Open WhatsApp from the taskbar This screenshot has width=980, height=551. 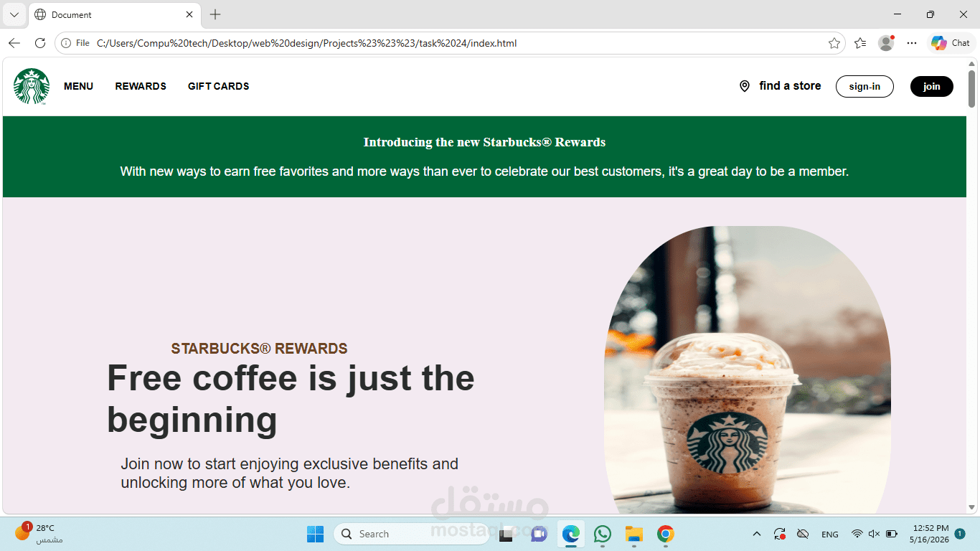[x=603, y=534]
